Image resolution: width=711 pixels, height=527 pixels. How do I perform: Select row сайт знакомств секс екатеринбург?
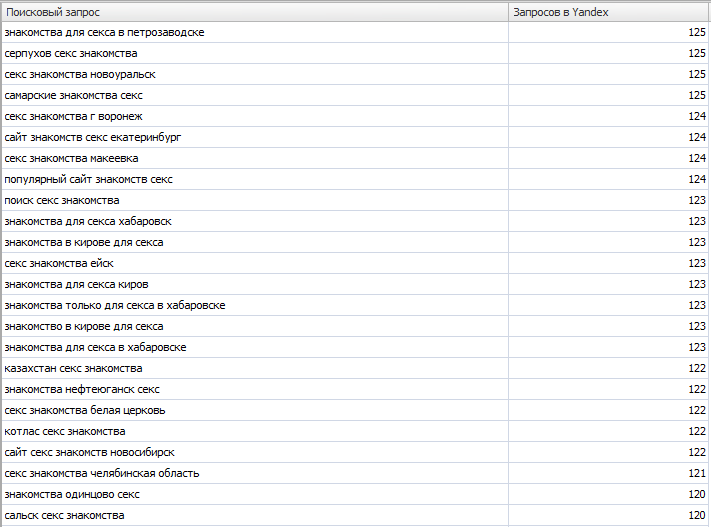(x=355, y=137)
